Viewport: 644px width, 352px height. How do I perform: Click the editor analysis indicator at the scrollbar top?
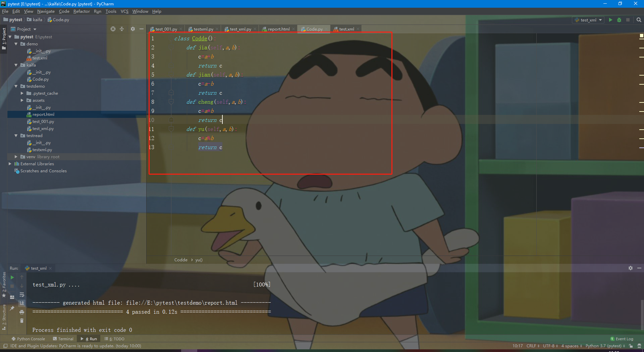(641, 36)
